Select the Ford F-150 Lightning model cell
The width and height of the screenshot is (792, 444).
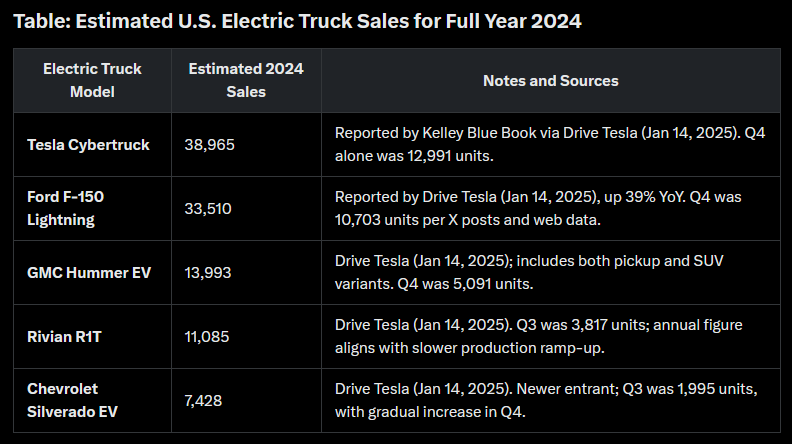tap(66, 208)
